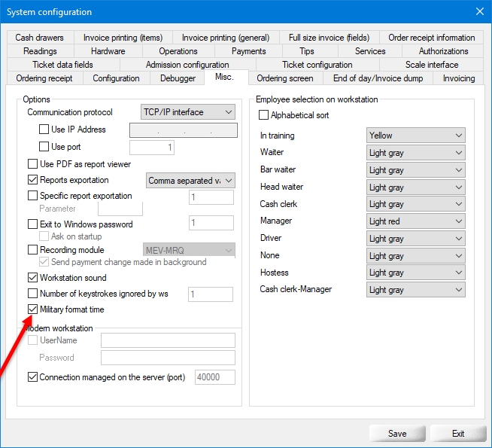Viewport: 492px width, 448px height.
Task: Click the server port number field
Action: (x=214, y=377)
